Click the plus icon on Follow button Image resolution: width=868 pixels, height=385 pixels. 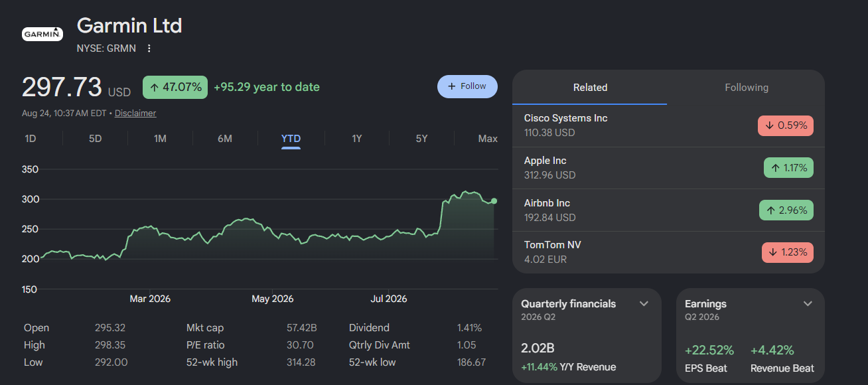point(452,86)
